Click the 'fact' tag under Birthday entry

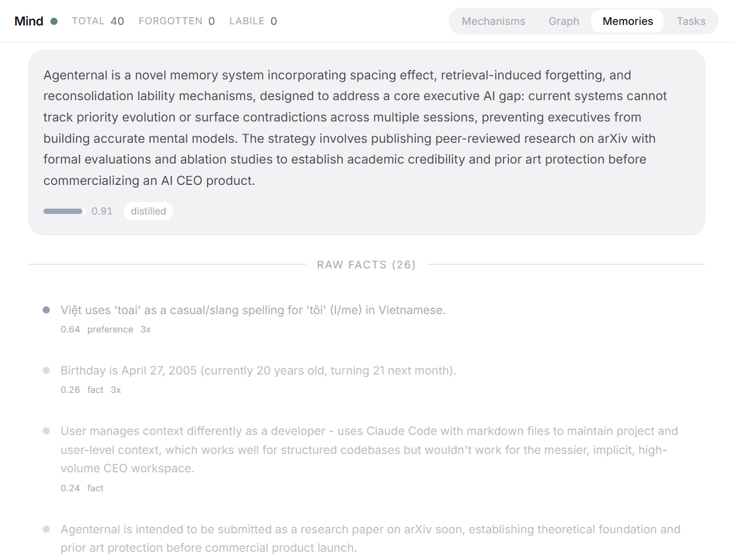tap(95, 390)
